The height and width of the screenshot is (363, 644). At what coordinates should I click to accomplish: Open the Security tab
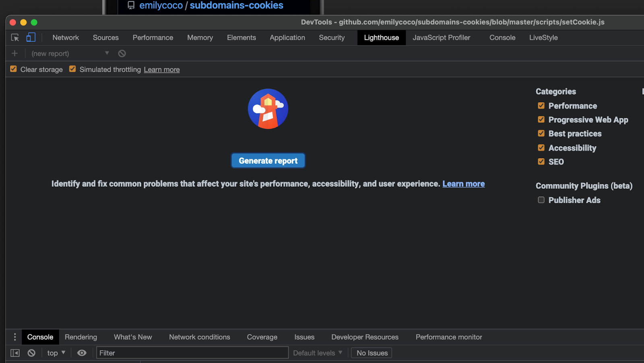click(x=332, y=37)
